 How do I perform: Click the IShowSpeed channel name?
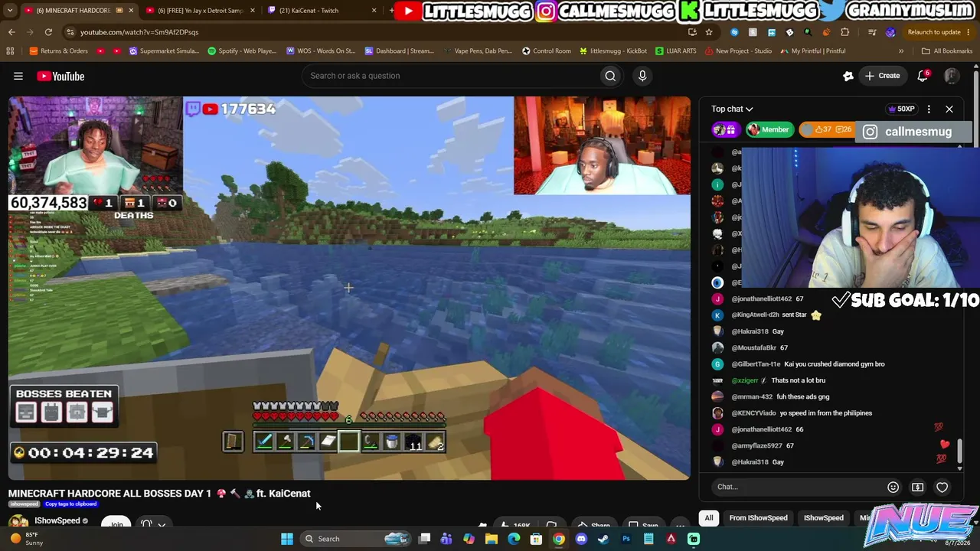[57, 521]
